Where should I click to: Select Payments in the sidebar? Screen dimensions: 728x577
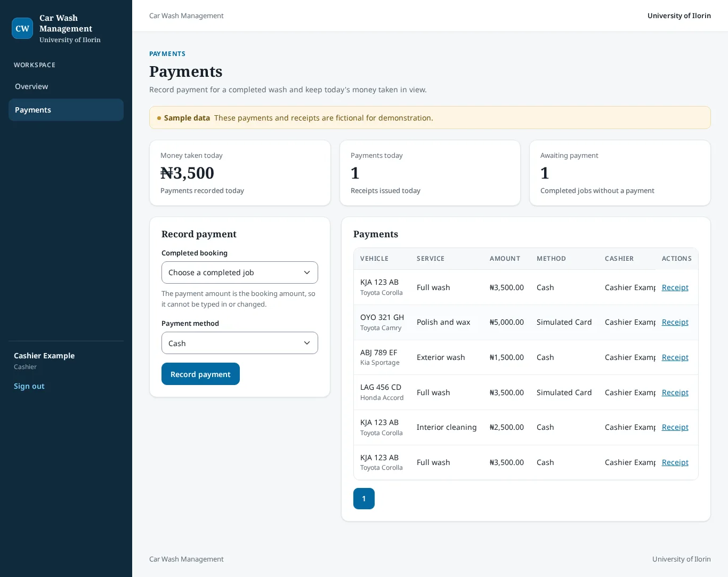click(66, 110)
